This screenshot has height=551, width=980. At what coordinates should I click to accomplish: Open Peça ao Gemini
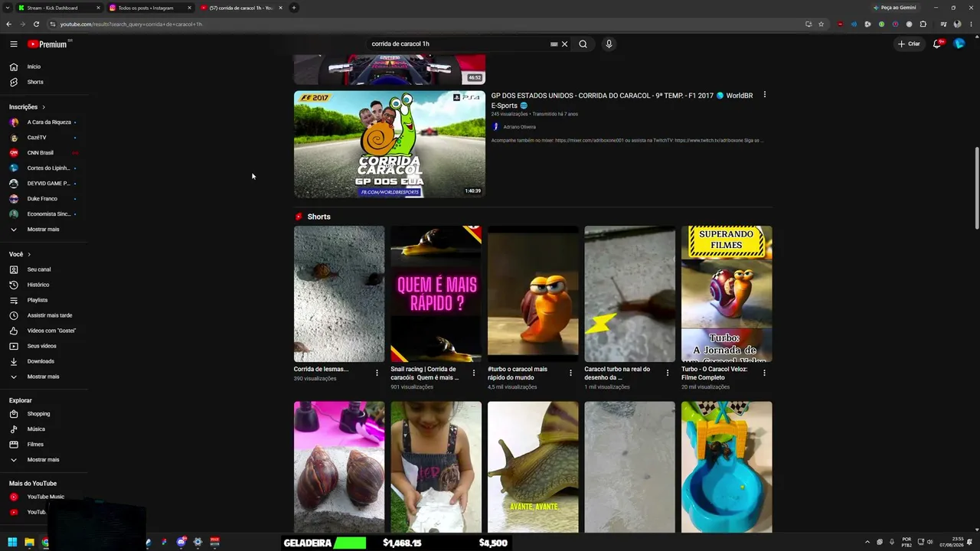895,8
